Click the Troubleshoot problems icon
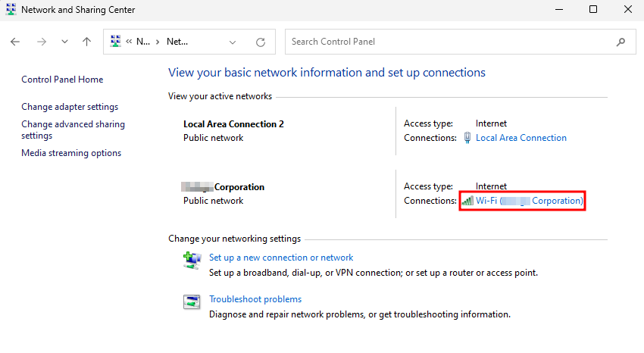 (192, 302)
